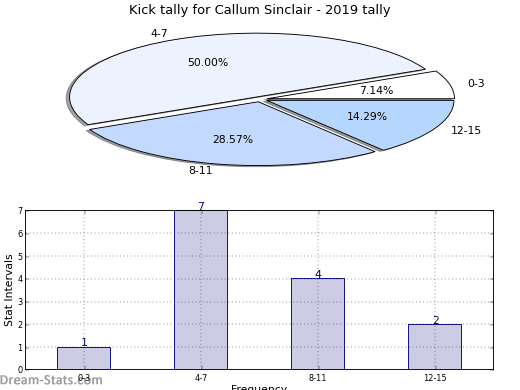Click the bar labeled 7
The width and height of the screenshot is (520, 390).
coord(201,290)
